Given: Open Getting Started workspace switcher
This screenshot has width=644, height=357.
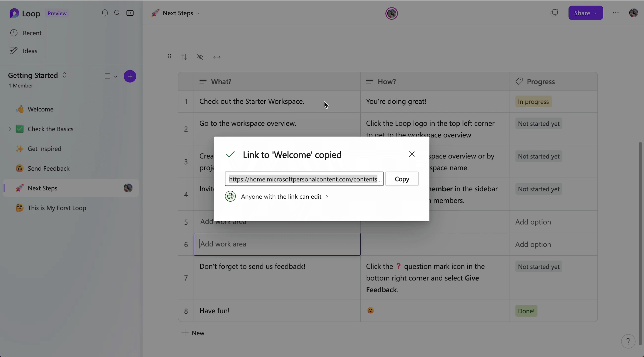Looking at the screenshot, I should click(64, 75).
